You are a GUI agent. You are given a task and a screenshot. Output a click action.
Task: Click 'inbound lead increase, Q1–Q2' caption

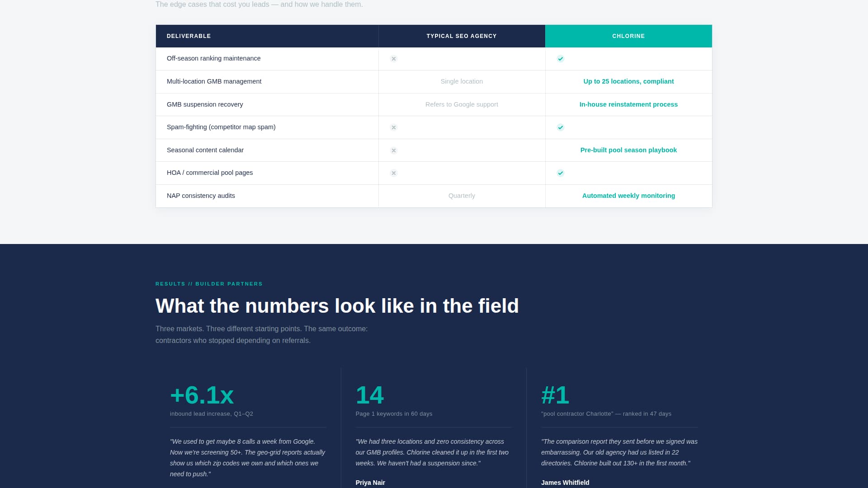pyautogui.click(x=212, y=414)
